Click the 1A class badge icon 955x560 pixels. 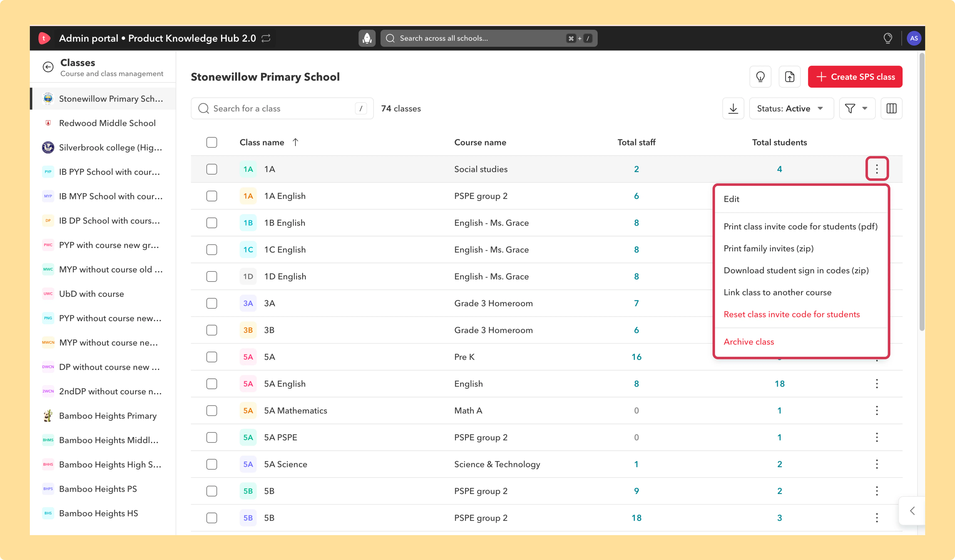click(x=248, y=169)
